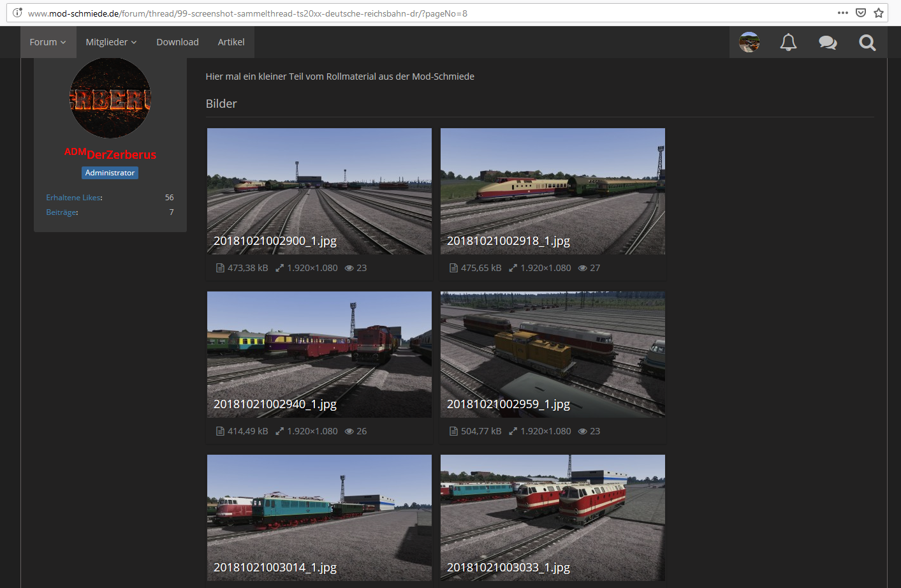The image size is (901, 588).
Task: Click the resolution icon under 20181021002900_1.jpg
Action: pyautogui.click(x=279, y=268)
